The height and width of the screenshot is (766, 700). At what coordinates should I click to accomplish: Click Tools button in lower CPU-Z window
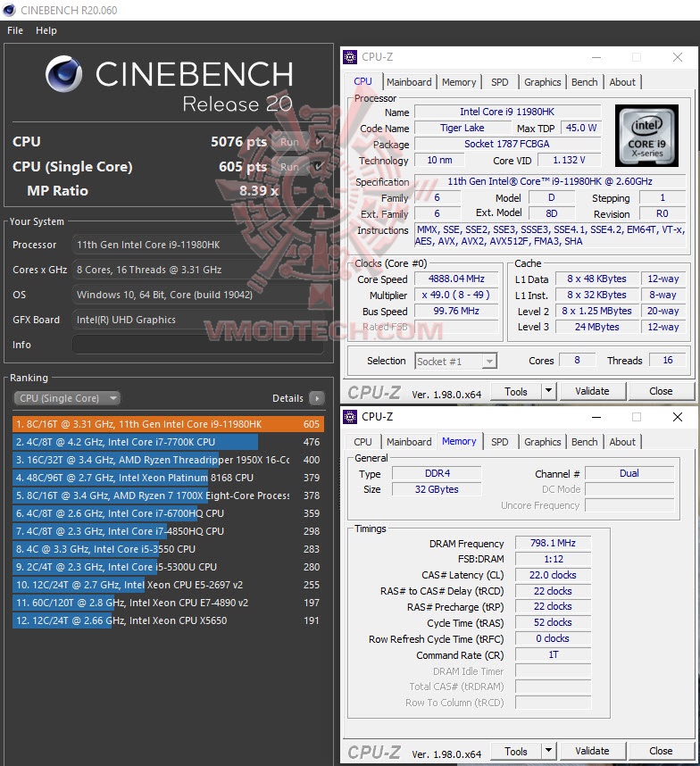tap(516, 752)
